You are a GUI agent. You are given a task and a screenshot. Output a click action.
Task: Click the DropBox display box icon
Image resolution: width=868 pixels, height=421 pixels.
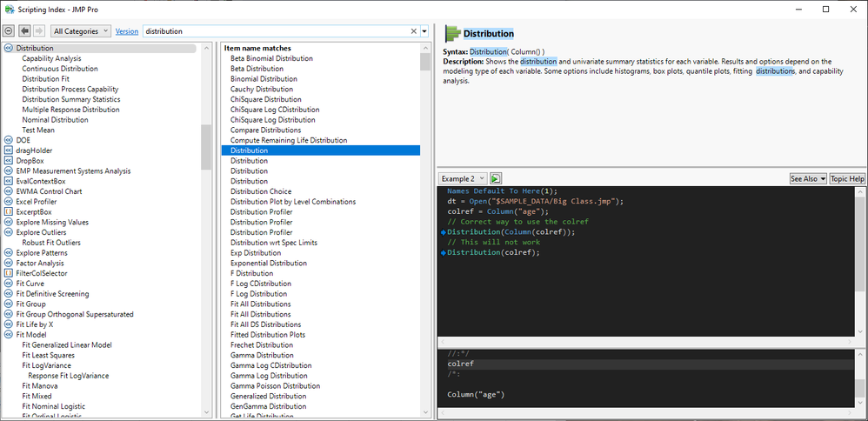(x=9, y=161)
